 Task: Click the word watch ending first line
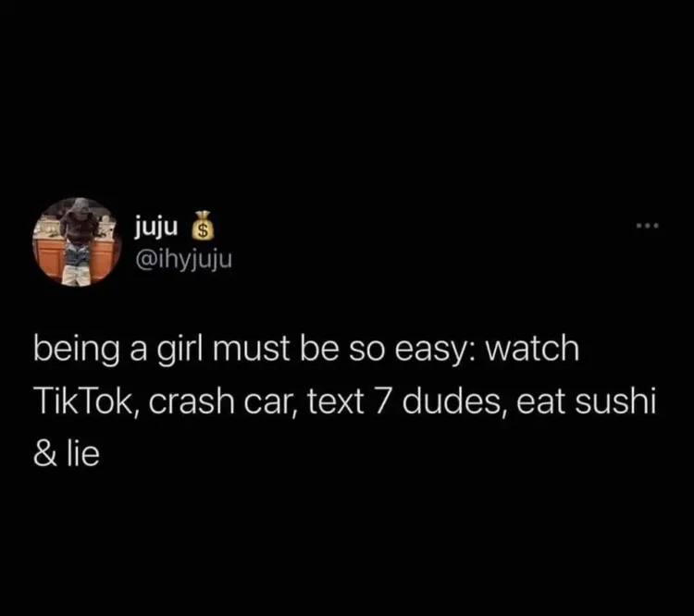(532, 349)
